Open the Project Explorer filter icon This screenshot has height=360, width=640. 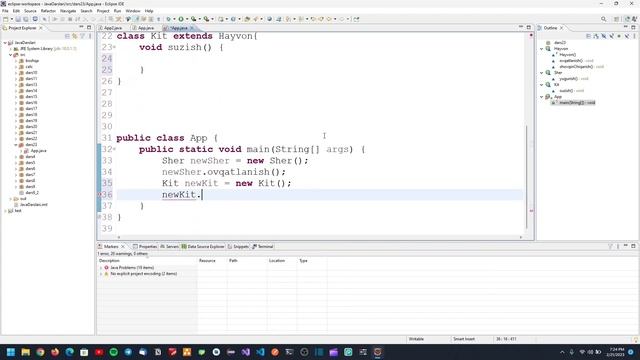pos(82,36)
